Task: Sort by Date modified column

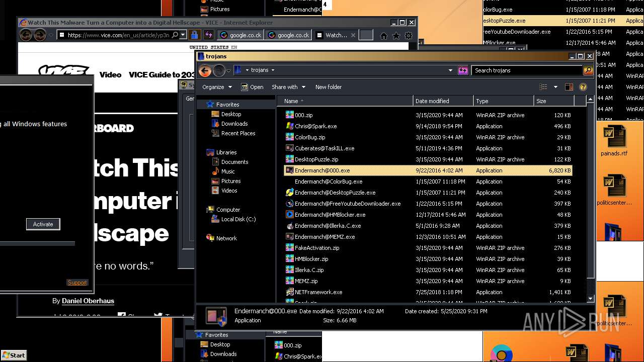Action: click(x=443, y=101)
